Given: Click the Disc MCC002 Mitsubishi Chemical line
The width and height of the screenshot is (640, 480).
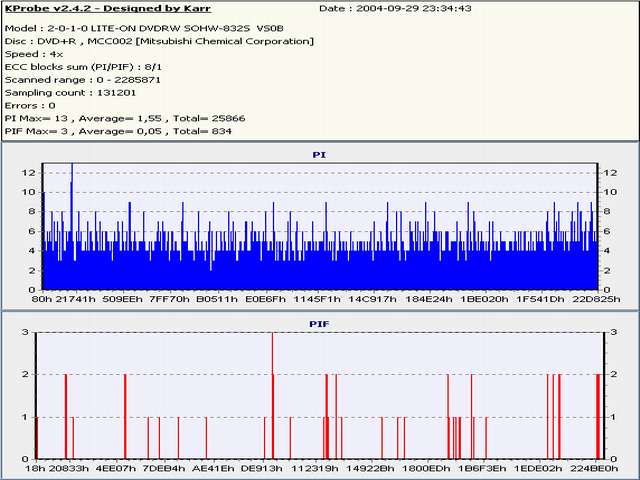Looking at the screenshot, I should click(x=159, y=41).
